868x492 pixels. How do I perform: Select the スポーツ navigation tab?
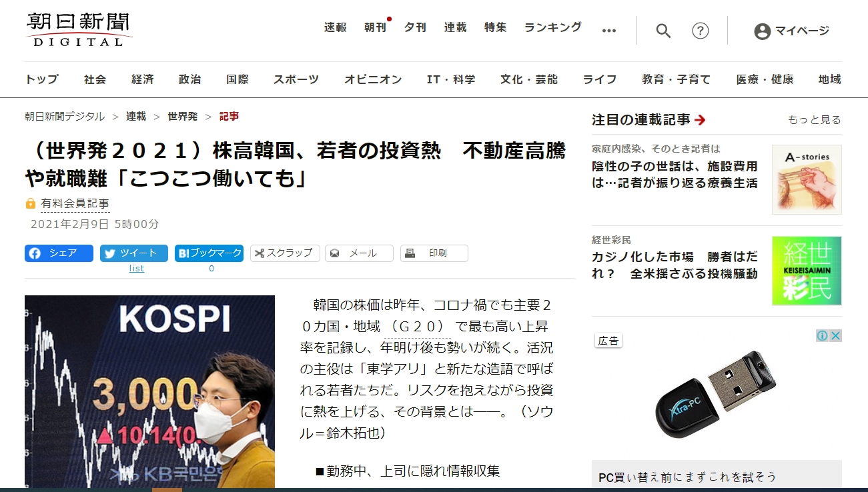pos(296,79)
